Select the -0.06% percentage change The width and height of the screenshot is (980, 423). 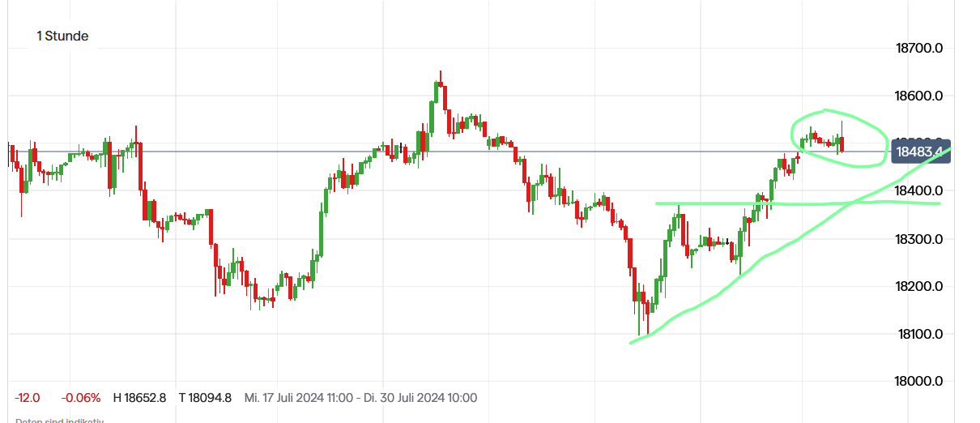tap(83, 398)
